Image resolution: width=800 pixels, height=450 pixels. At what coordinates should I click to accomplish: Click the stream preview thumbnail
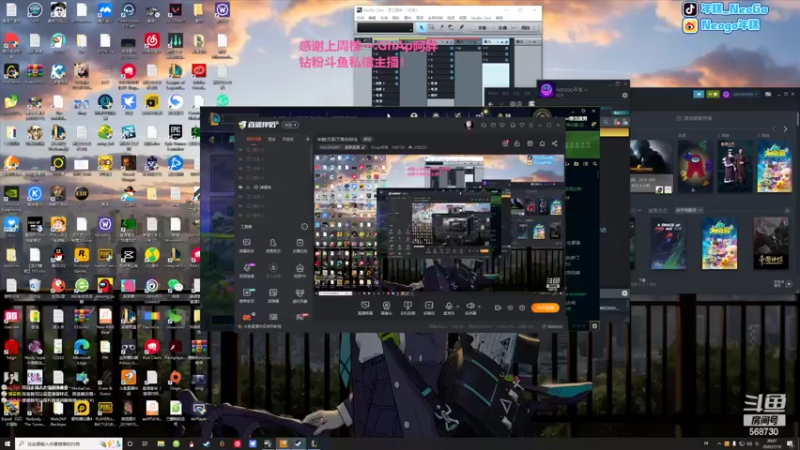(440, 224)
